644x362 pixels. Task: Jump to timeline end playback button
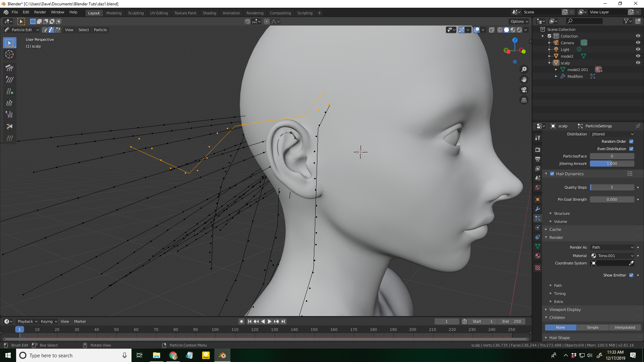click(283, 321)
